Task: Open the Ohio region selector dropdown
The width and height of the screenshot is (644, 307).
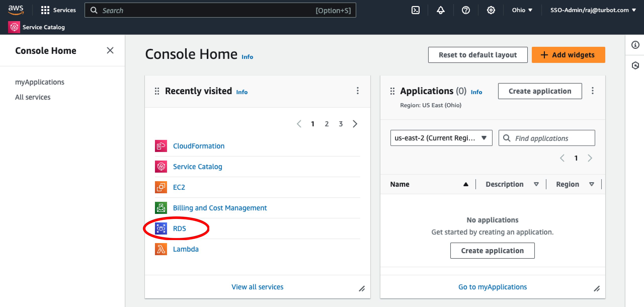Action: (521, 10)
